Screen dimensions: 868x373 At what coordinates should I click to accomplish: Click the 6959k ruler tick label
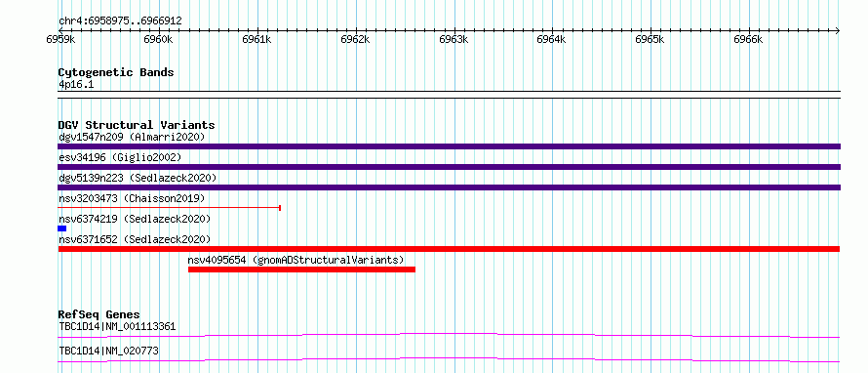click(x=60, y=39)
